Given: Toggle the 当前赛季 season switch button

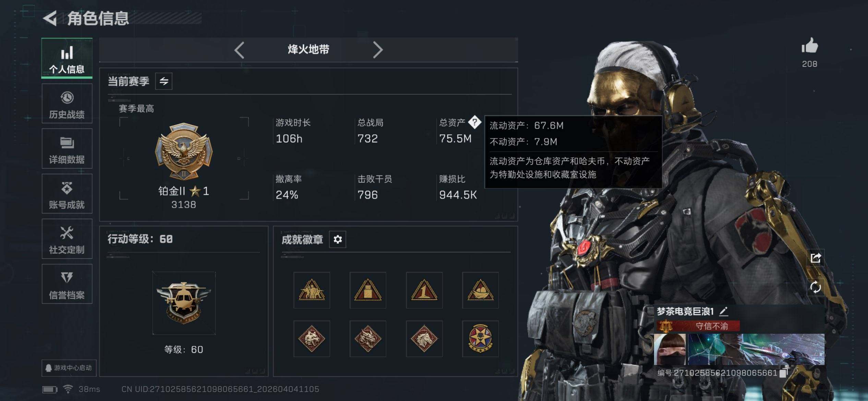Looking at the screenshot, I should 164,81.
